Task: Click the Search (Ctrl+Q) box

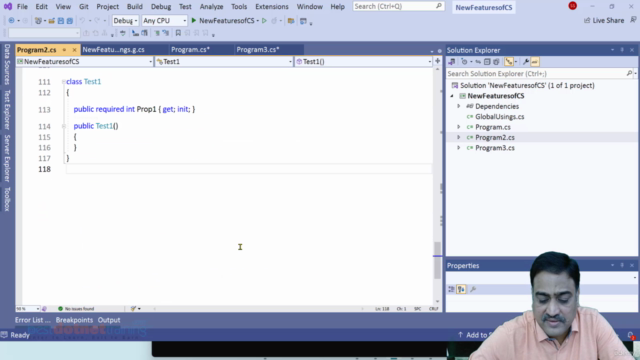Action: [x=398, y=6]
